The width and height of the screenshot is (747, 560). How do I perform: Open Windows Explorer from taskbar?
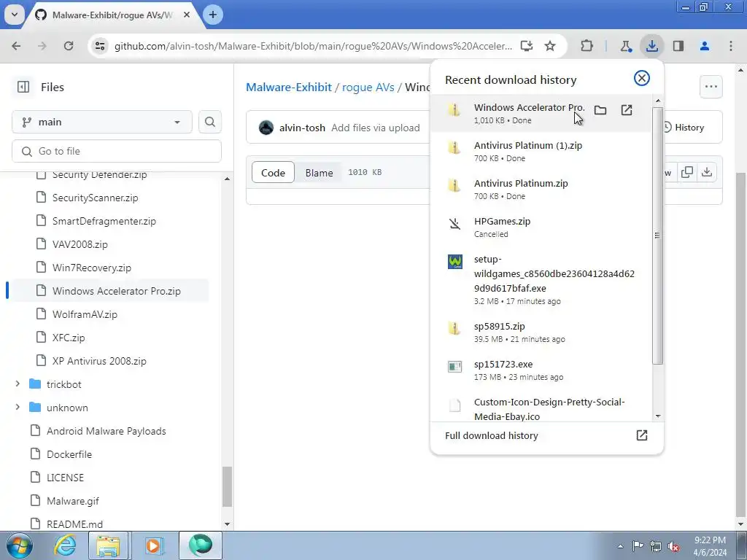[109, 545]
